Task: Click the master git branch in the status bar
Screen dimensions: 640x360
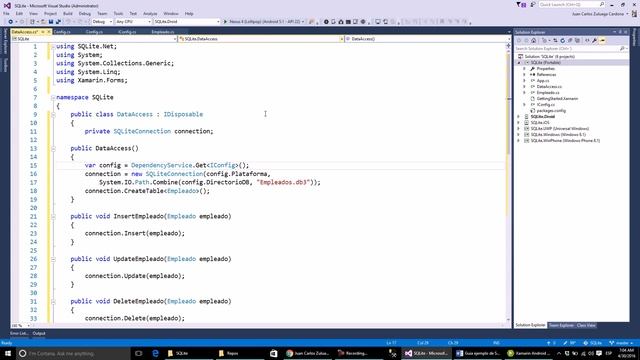Action: point(621,343)
